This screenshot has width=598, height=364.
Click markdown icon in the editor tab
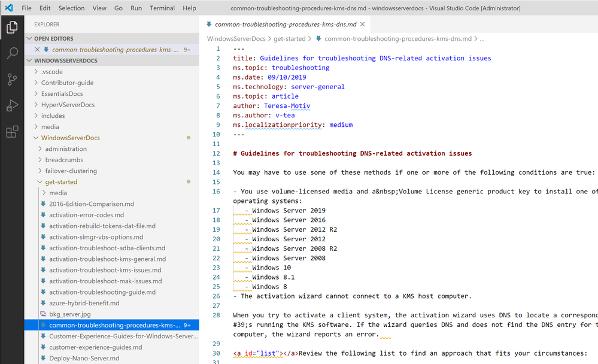tap(209, 24)
